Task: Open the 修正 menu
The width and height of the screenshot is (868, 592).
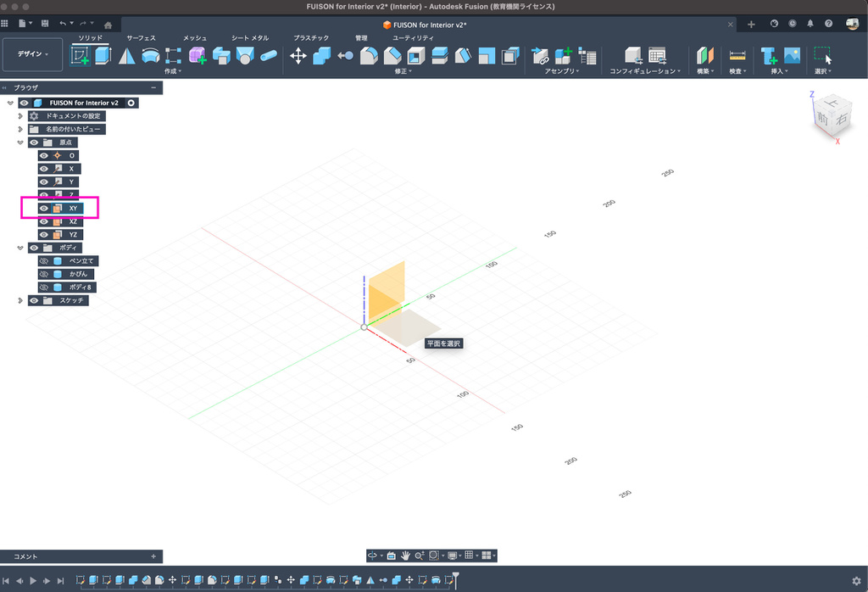Action: point(403,71)
